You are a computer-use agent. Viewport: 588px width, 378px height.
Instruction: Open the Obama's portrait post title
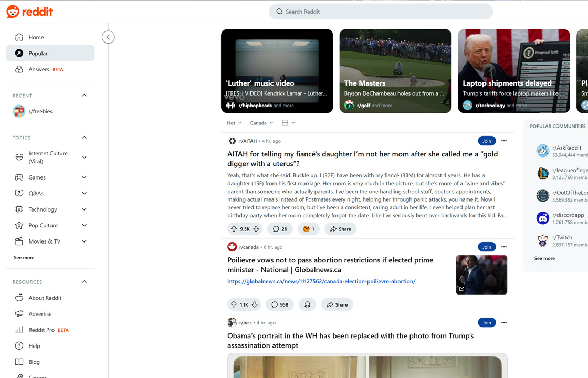click(350, 341)
